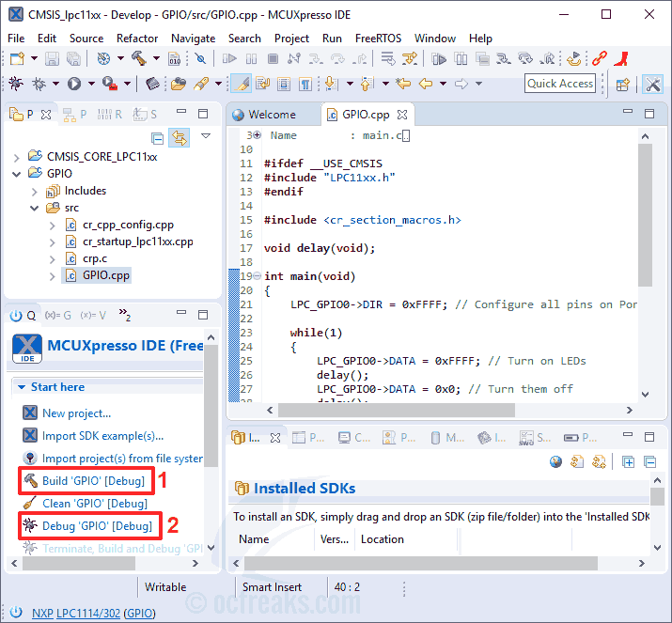Click the Last Edit Location icon

coord(403,84)
